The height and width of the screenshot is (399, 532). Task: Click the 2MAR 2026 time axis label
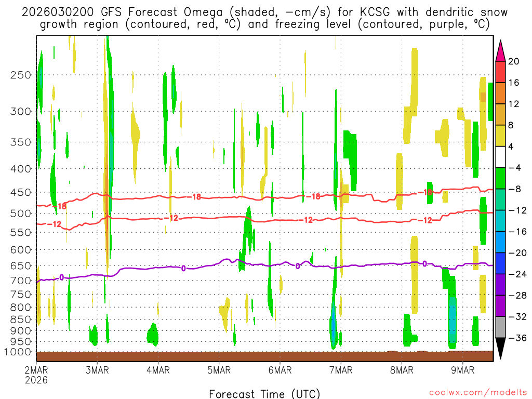point(36,375)
